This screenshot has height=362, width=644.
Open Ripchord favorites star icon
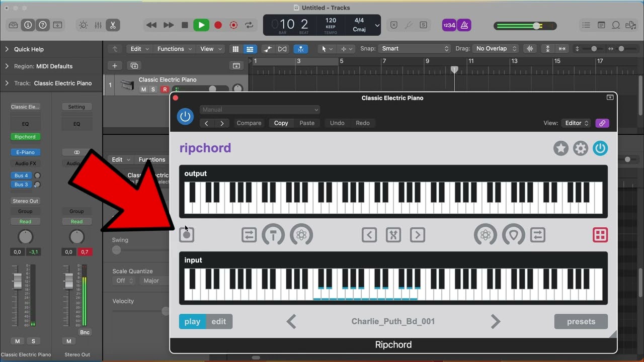[561, 148]
